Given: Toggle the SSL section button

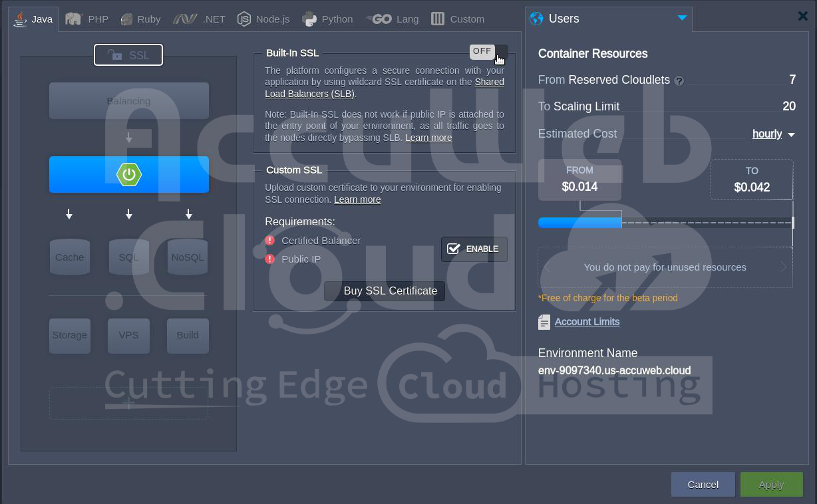Looking at the screenshot, I should (x=128, y=55).
